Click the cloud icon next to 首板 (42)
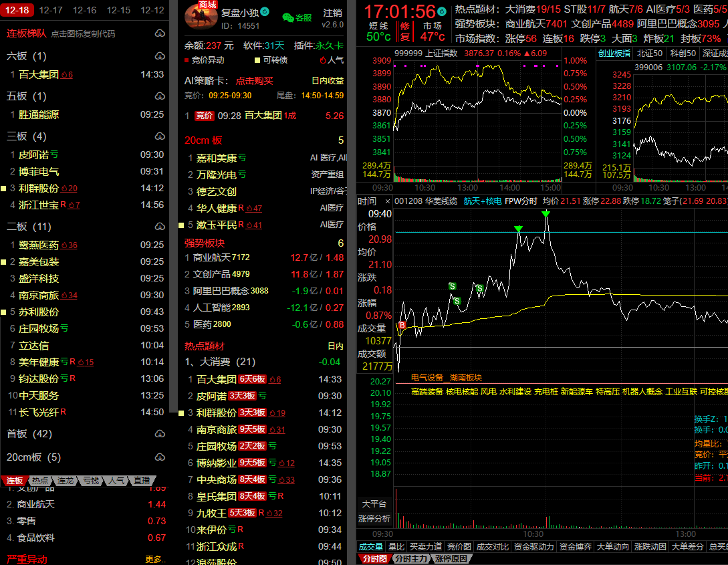Screen dimensions: 728x565 click(159, 434)
